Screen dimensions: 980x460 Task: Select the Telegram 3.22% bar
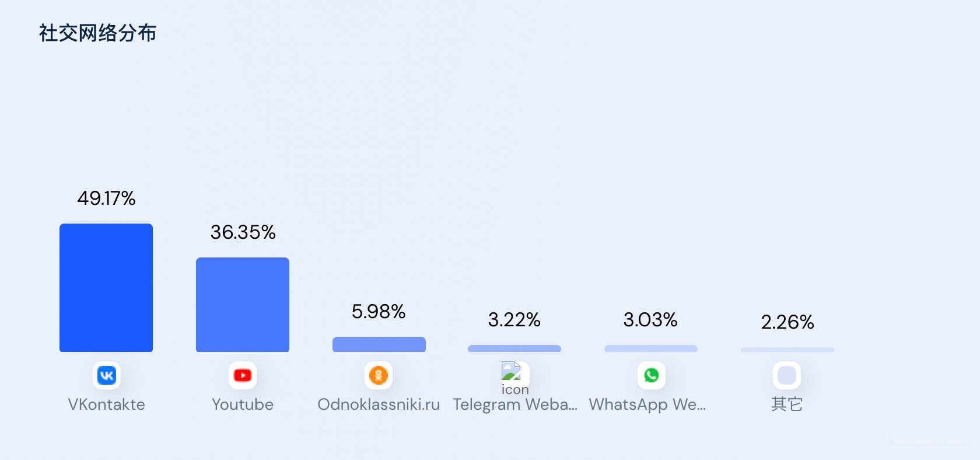514,349
